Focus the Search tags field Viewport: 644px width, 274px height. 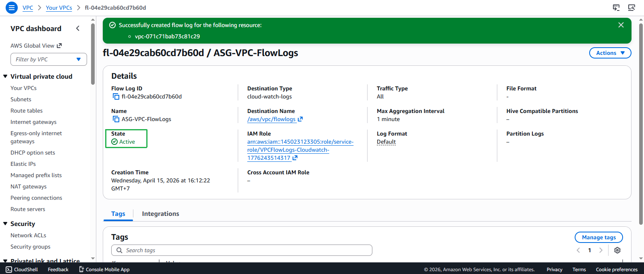(242, 250)
